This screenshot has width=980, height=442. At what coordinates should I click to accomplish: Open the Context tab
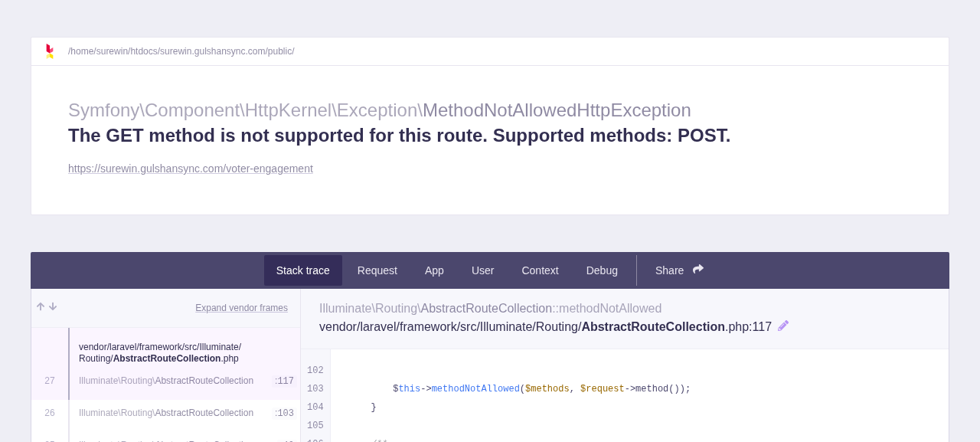click(541, 270)
